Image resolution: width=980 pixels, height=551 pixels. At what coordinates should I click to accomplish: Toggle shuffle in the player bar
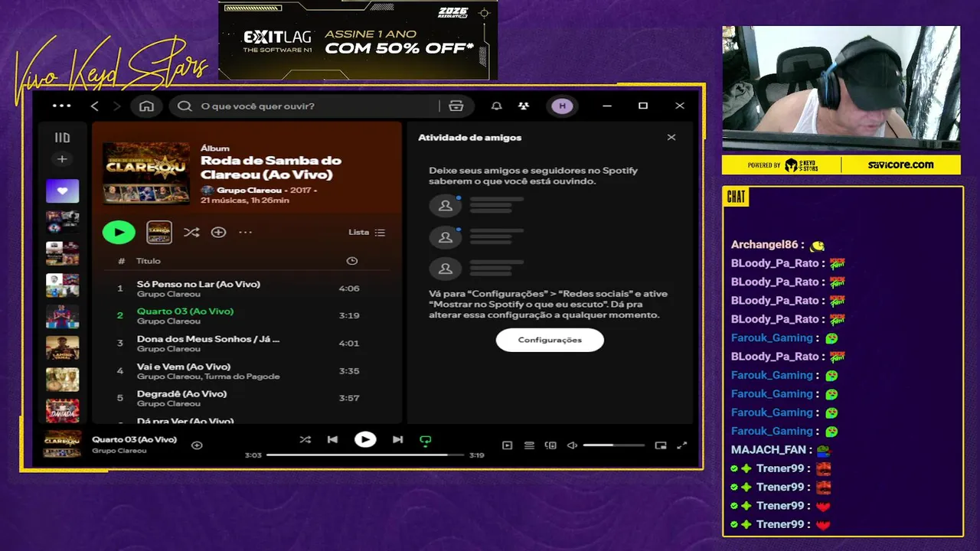point(305,439)
